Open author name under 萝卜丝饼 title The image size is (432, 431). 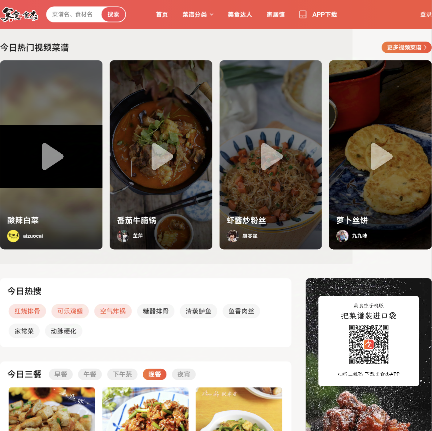click(359, 236)
